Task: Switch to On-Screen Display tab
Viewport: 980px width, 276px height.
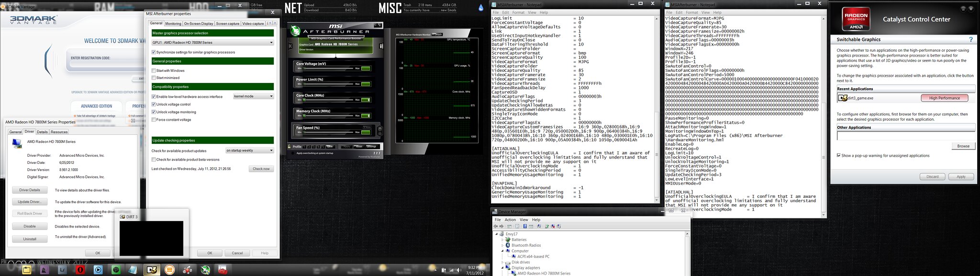Action: coord(199,23)
